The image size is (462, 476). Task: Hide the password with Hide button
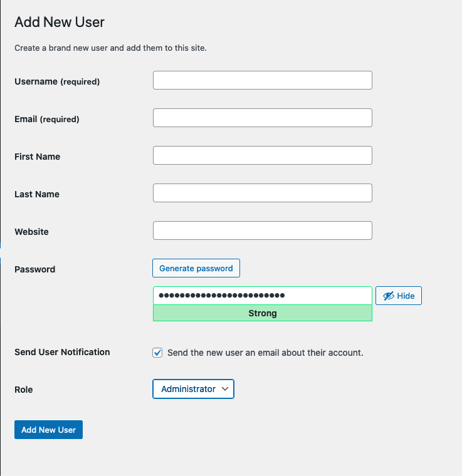pos(399,296)
